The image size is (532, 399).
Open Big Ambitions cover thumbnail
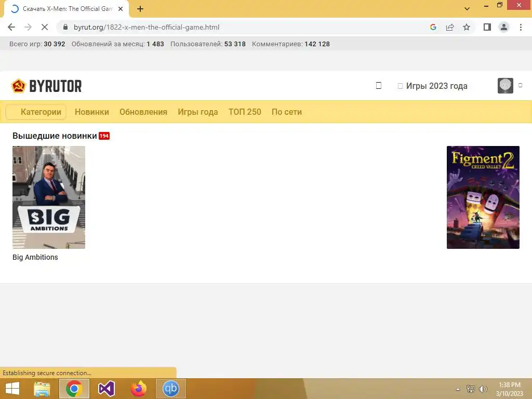49,197
